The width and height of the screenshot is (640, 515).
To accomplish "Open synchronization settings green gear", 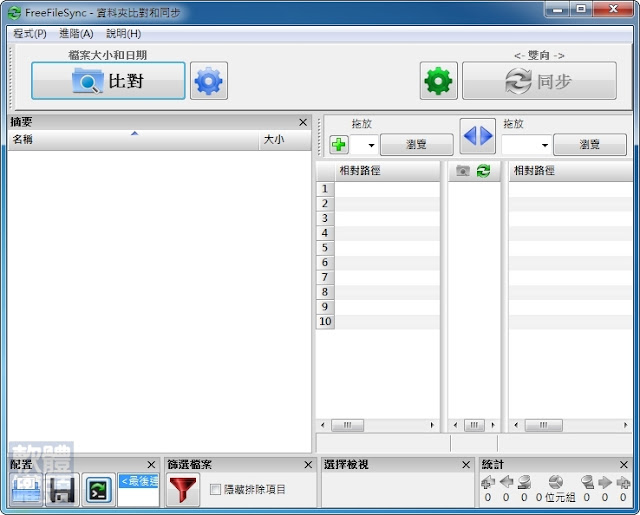I will coord(438,81).
